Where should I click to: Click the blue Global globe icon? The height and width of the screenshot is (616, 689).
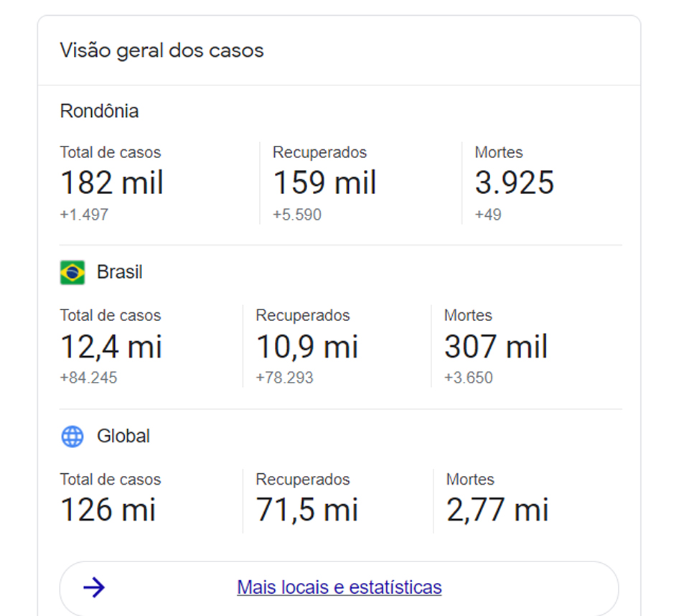pyautogui.click(x=72, y=437)
